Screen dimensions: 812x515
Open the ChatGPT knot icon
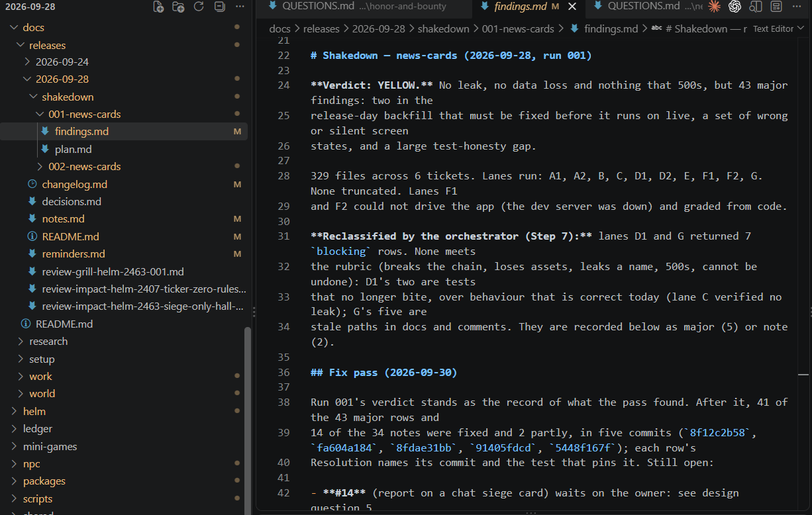735,7
